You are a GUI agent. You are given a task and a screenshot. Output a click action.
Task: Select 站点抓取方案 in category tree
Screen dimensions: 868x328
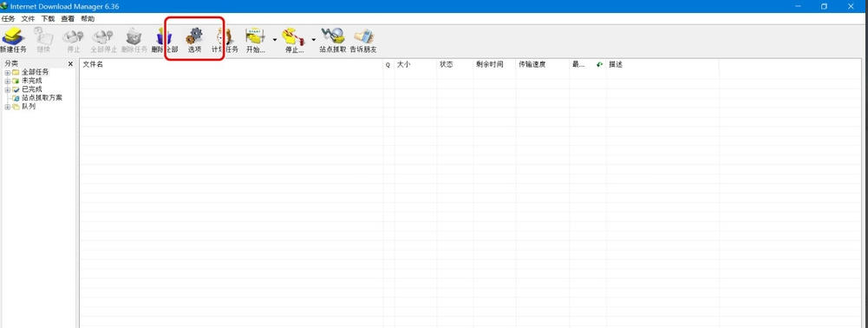[x=42, y=97]
